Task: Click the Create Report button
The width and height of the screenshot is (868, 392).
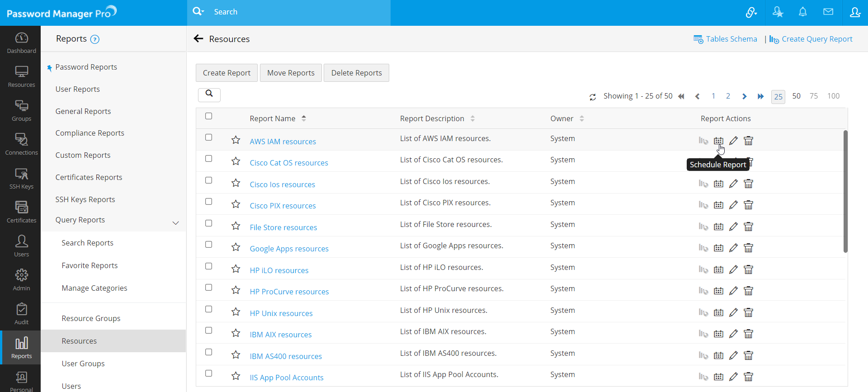Action: click(226, 73)
